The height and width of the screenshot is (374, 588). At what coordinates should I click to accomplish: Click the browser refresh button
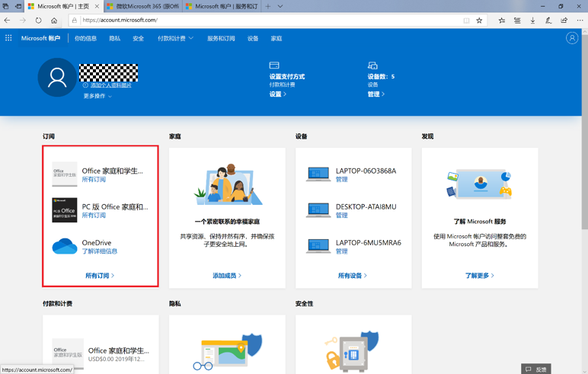coord(38,21)
